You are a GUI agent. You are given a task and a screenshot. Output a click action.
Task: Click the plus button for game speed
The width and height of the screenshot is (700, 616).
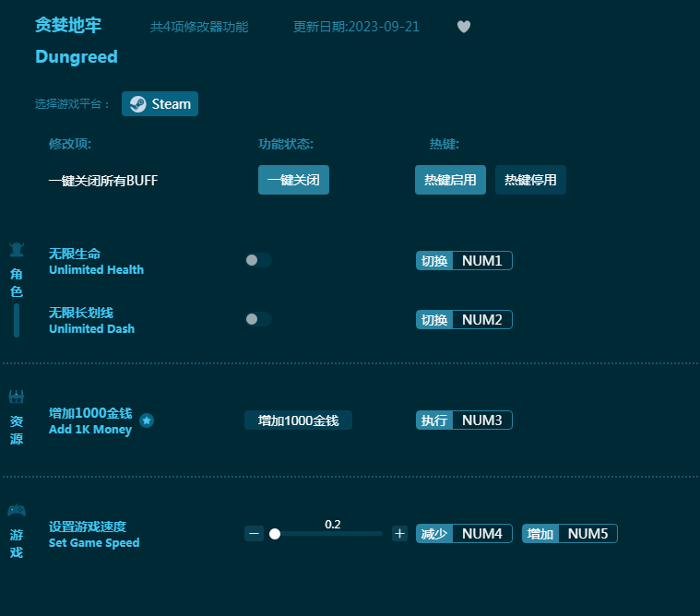click(x=399, y=533)
